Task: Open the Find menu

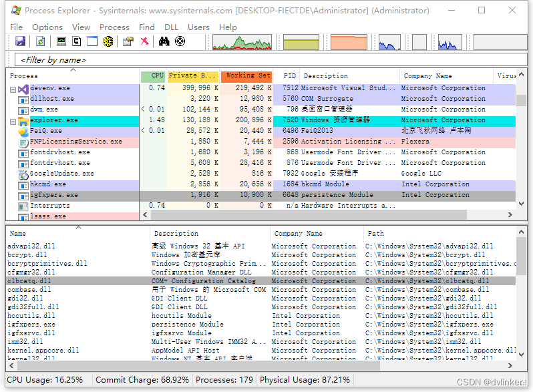Action: coord(146,27)
